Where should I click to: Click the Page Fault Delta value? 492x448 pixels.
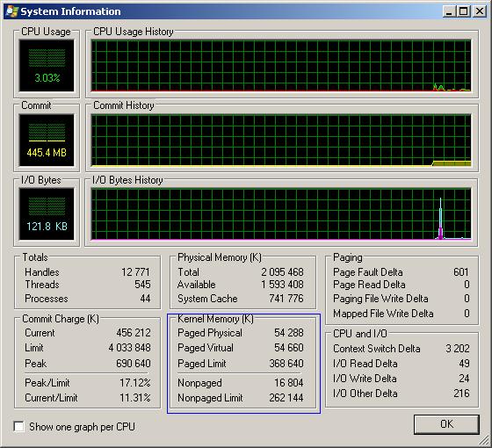click(x=461, y=272)
